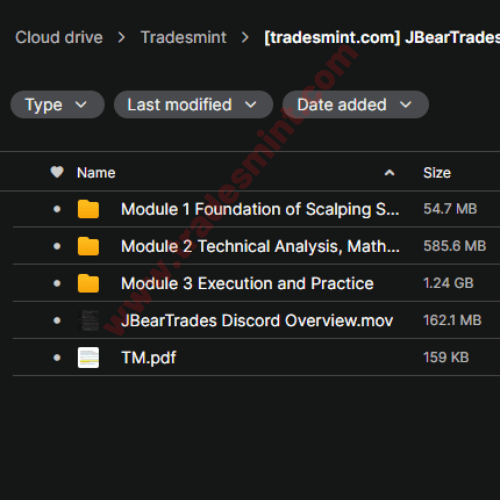Go to Cloud drive in breadcrumb
Image resolution: width=500 pixels, height=500 pixels.
pyautogui.click(x=59, y=37)
